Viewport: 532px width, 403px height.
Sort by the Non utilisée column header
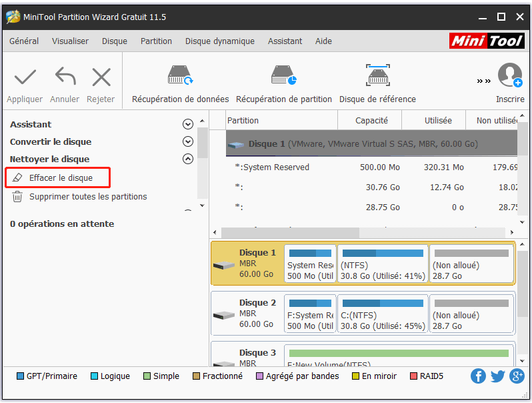[492, 121]
